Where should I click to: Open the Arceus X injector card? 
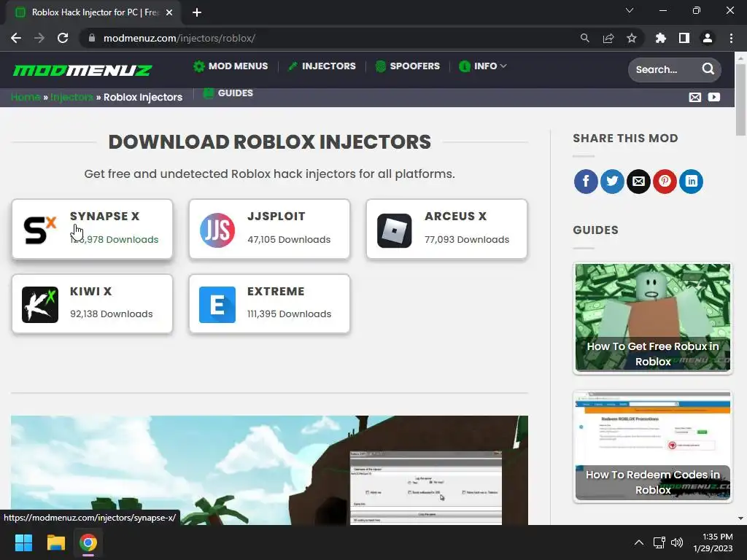click(446, 229)
